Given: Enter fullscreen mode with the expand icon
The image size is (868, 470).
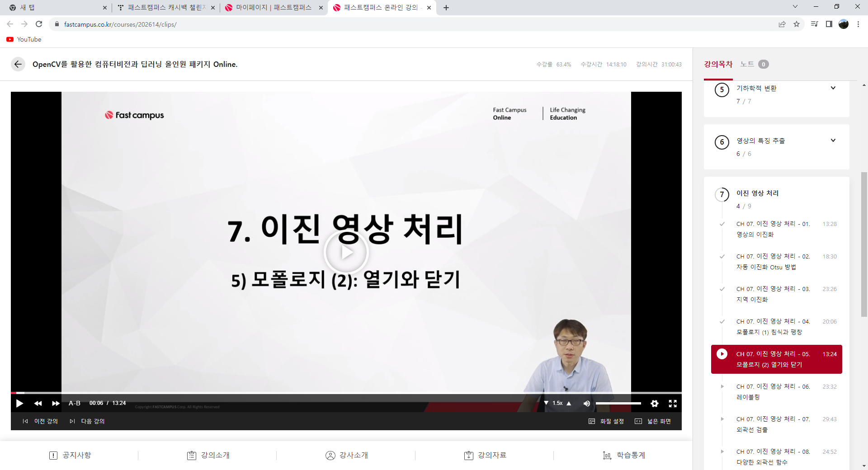Looking at the screenshot, I should point(673,403).
